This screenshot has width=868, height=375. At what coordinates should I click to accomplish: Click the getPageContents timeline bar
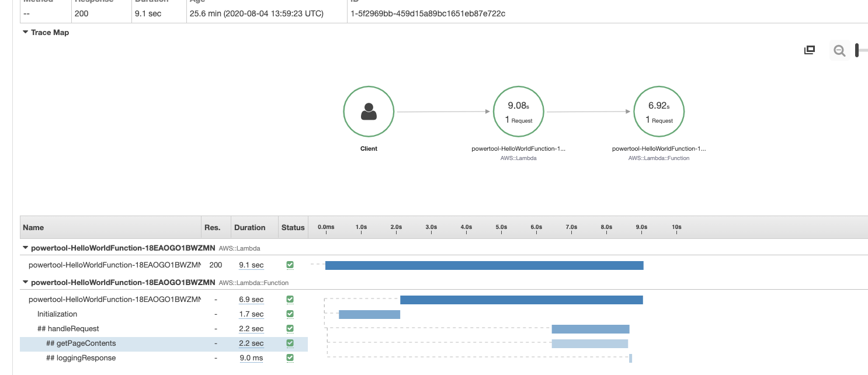point(590,343)
